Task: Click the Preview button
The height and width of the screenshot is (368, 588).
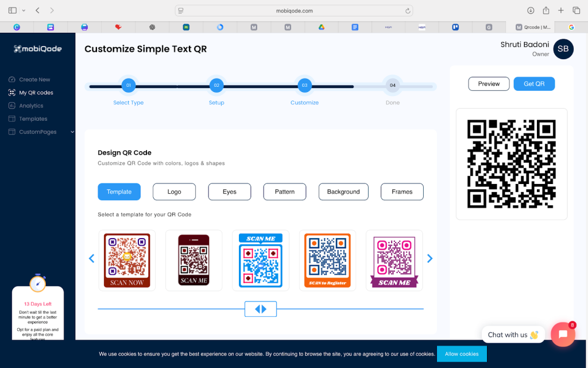Action: [489, 84]
